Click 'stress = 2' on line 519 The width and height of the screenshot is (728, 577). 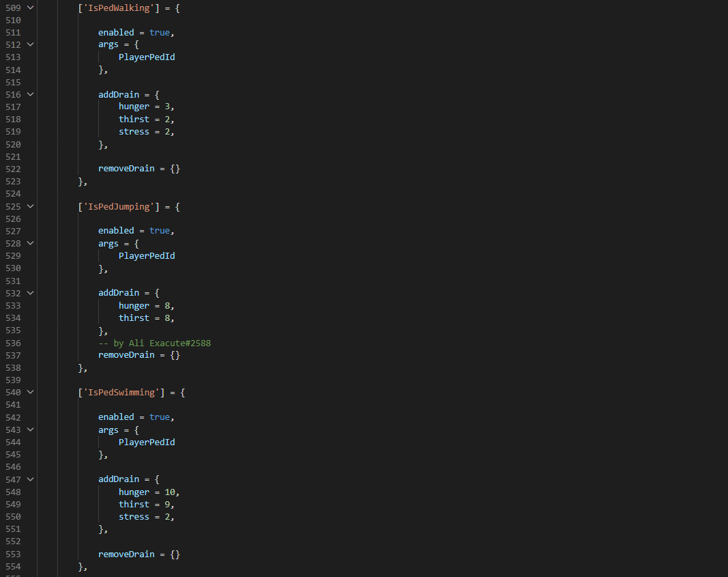(144, 132)
